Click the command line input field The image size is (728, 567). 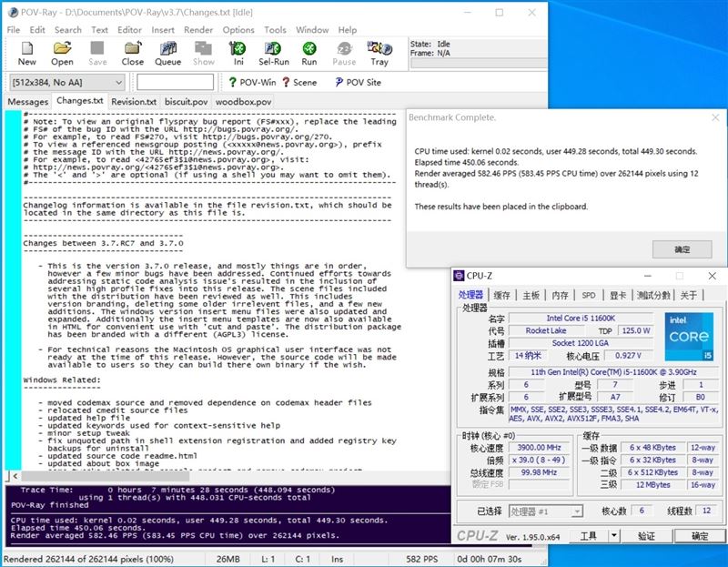[x=175, y=82]
